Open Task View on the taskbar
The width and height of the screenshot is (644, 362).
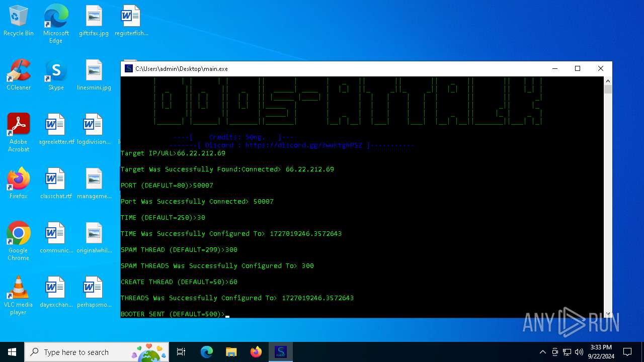pos(181,352)
